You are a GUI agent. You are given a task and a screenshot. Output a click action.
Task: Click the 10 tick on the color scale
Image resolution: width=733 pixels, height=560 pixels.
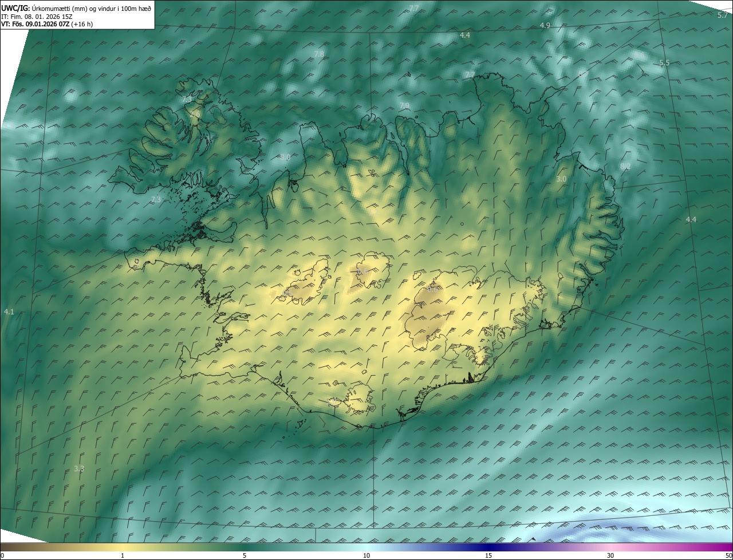366,556
